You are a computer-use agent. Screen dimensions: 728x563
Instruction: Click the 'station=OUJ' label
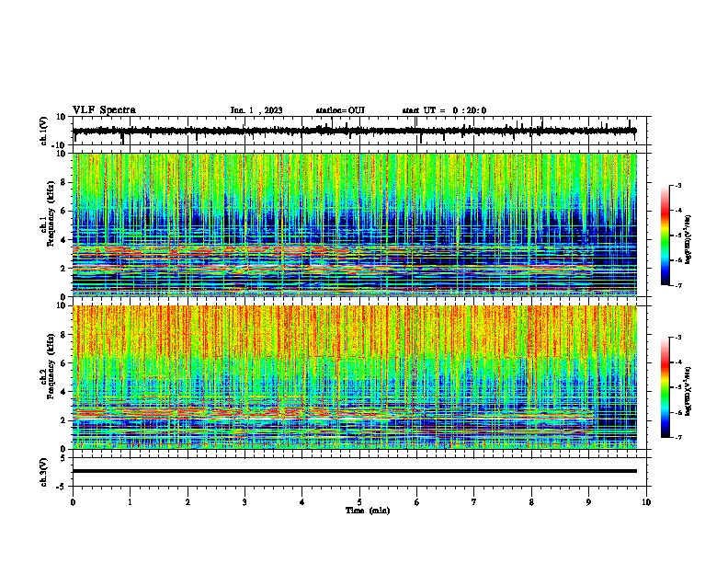[x=340, y=110]
